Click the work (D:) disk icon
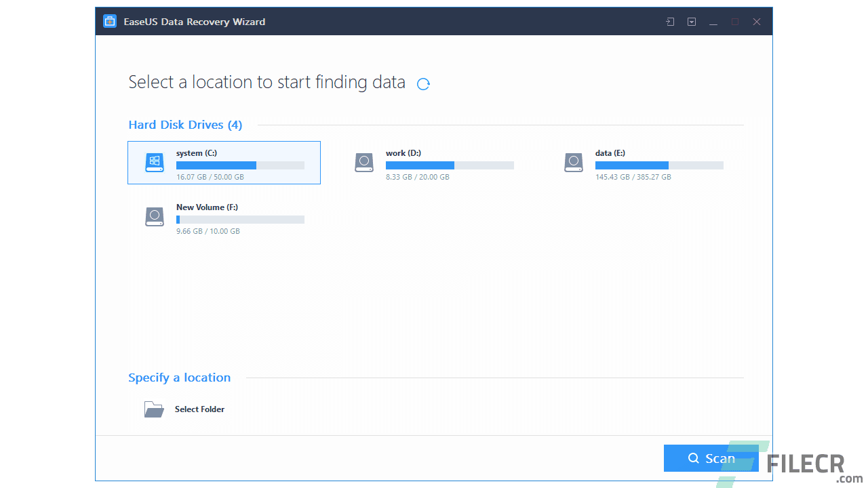Image resolution: width=868 pixels, height=488 pixels. (x=363, y=163)
